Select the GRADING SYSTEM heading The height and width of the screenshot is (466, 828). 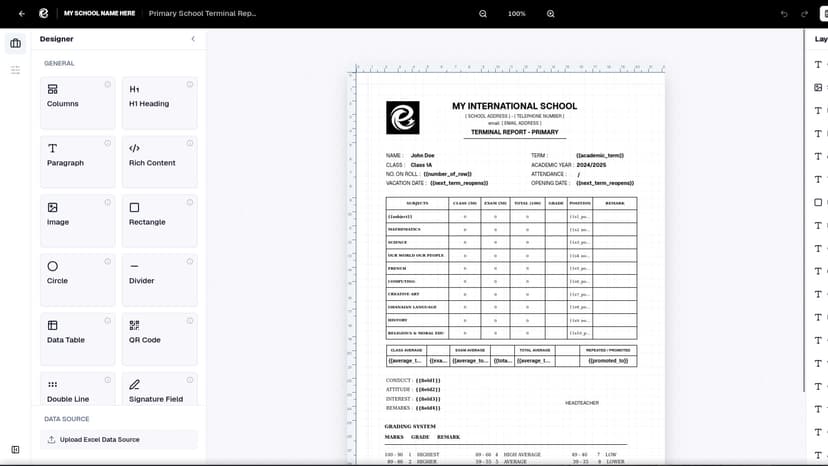[x=410, y=426]
